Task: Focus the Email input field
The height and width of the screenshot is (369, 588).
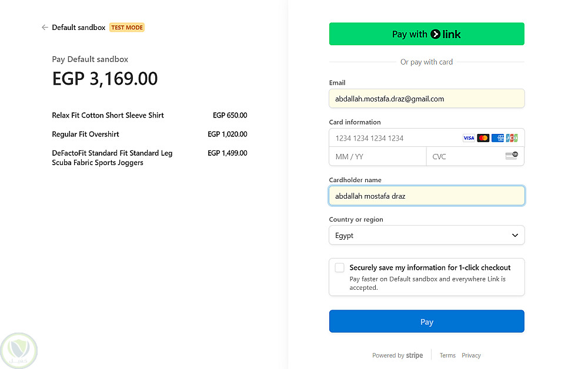Action: (x=426, y=99)
